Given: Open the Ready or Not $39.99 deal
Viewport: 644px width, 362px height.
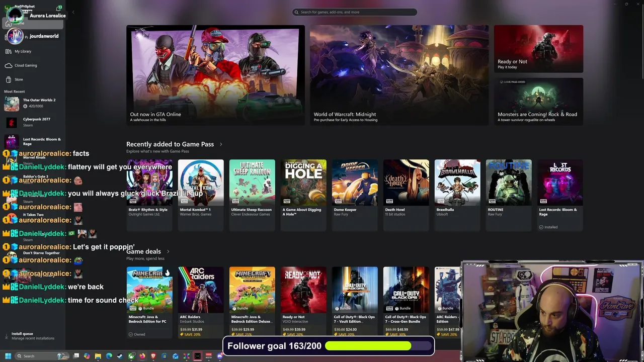Looking at the screenshot, I should 303,302.
